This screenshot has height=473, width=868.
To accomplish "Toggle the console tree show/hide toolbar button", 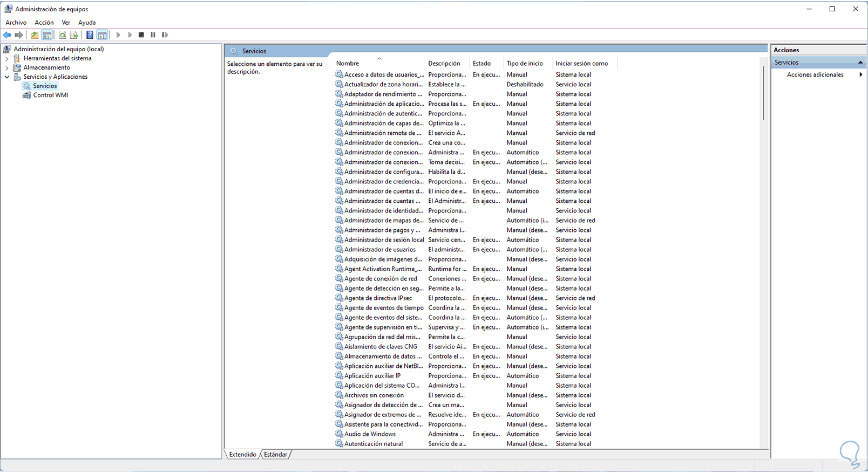I will (47, 35).
